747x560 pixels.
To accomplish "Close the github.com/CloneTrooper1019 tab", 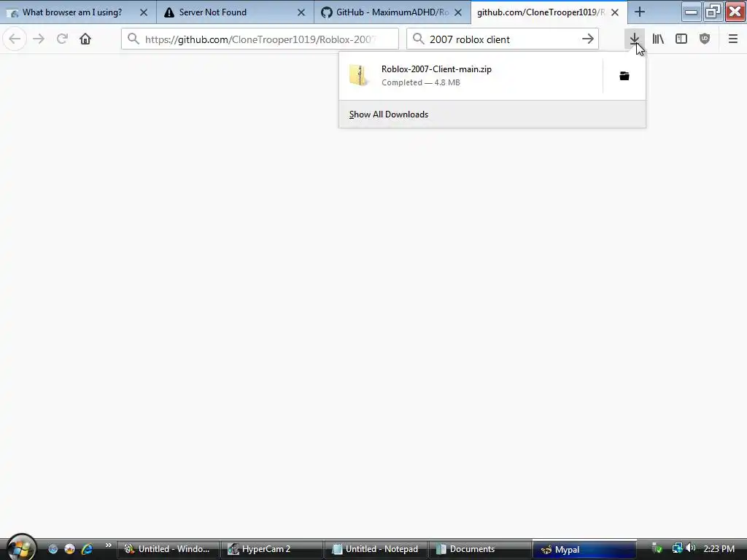I will [615, 12].
